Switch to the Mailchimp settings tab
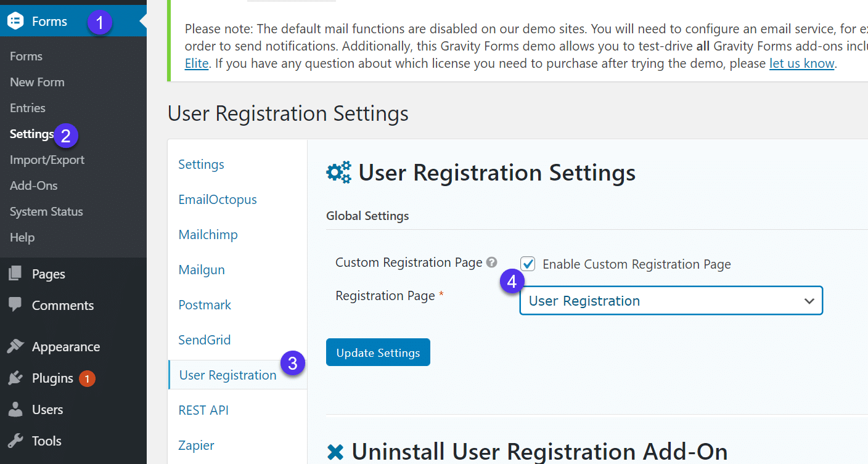 tap(208, 234)
